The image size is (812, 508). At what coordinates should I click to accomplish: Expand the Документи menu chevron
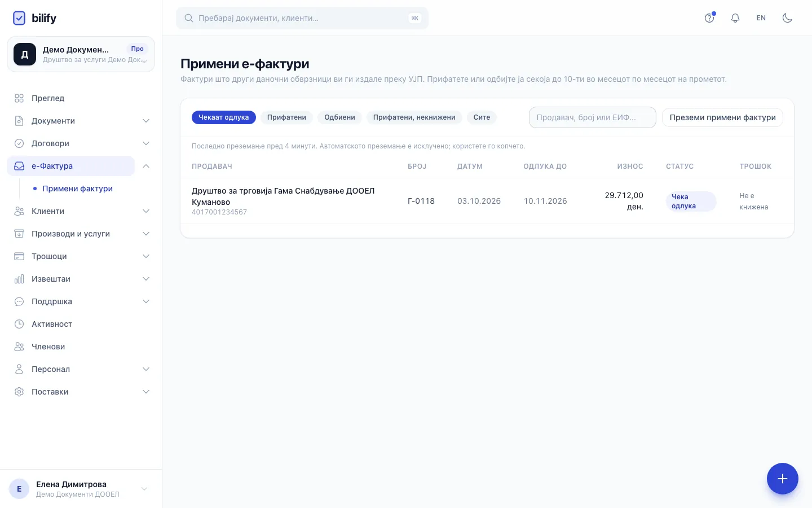(x=146, y=121)
